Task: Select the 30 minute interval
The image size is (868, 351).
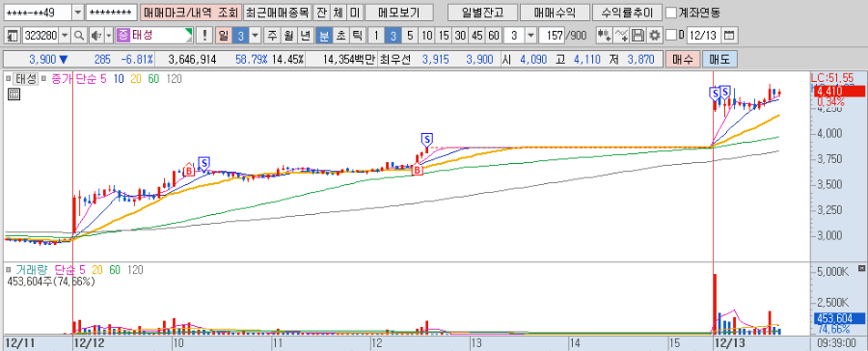Action: tap(460, 36)
